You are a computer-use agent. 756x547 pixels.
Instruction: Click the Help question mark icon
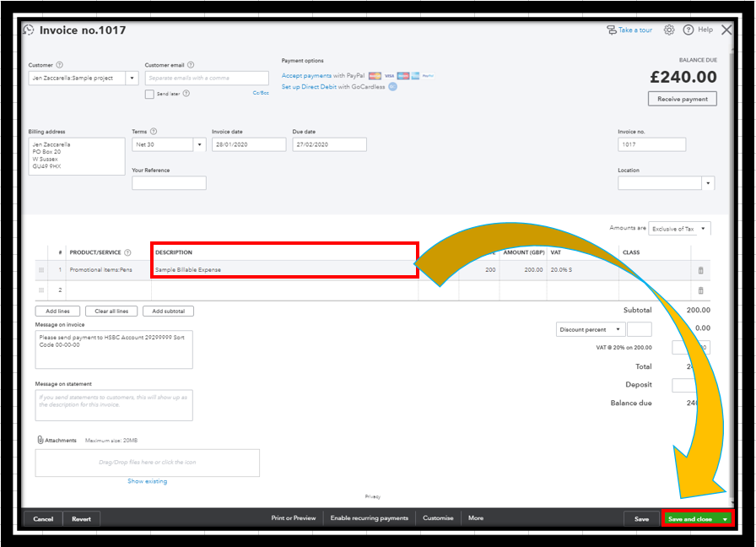[688, 30]
